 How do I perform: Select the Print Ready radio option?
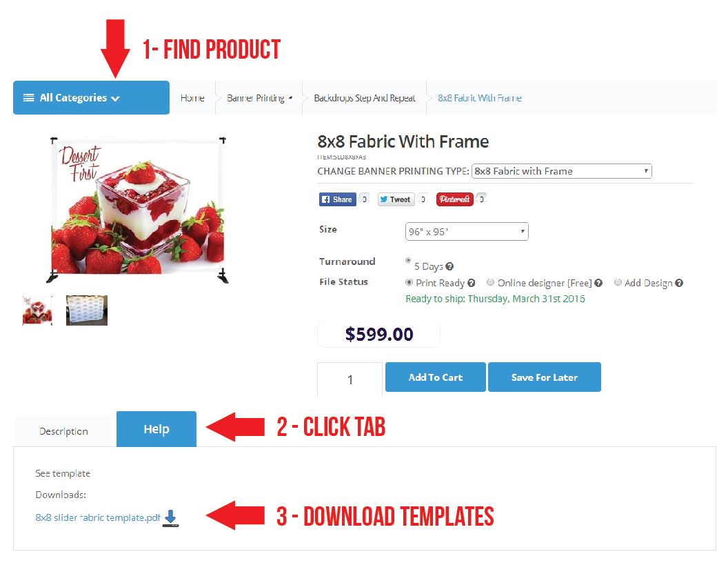[x=409, y=282]
